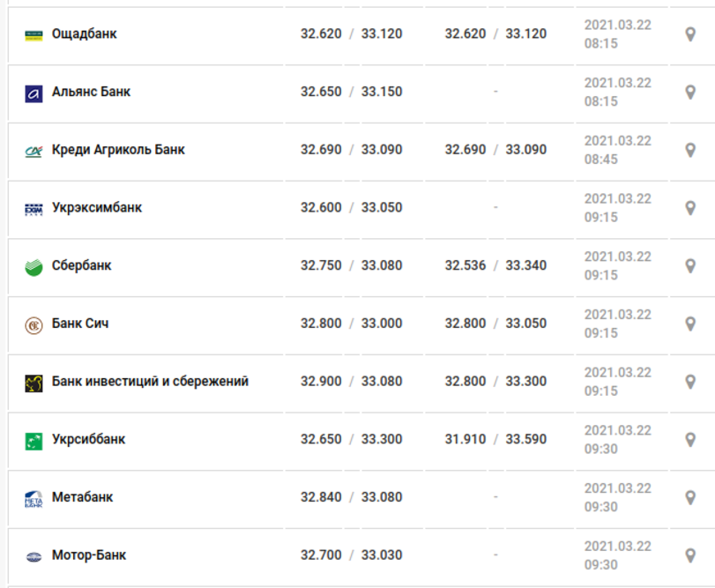This screenshot has width=715, height=588.
Task: Click the Укрэксимбанк logo icon
Action: (34, 209)
